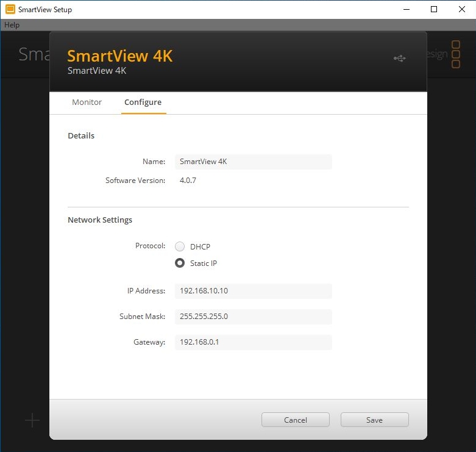Select the DHCP protocol radio button
The width and height of the screenshot is (476, 452).
tap(180, 246)
